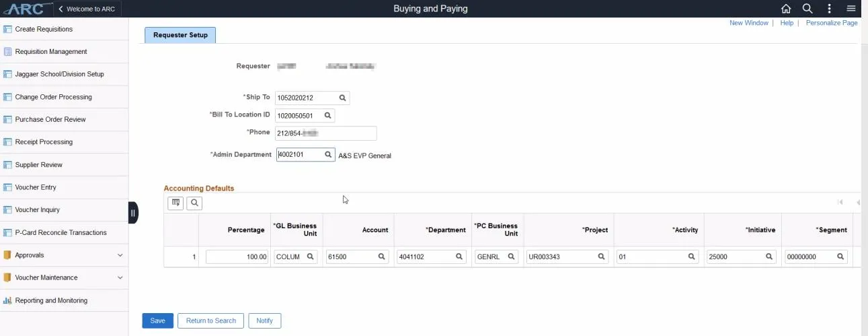Look up Initiative 25000
This screenshot has width=868, height=336.
click(x=769, y=257)
